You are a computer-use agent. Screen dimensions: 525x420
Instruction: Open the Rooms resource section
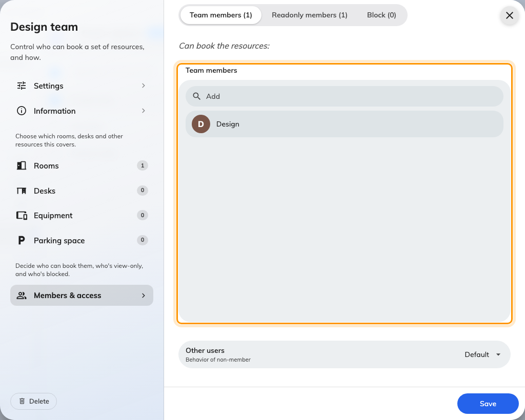(82, 165)
